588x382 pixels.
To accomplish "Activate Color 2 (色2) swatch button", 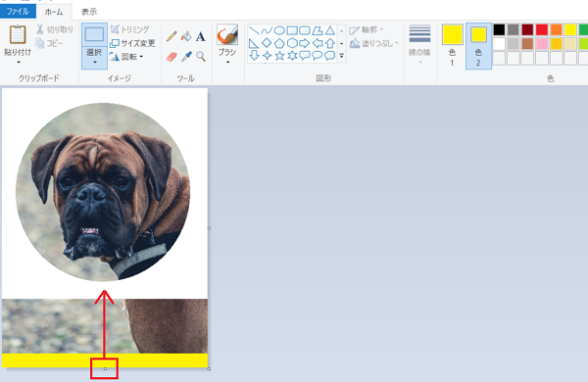I will pos(478,46).
